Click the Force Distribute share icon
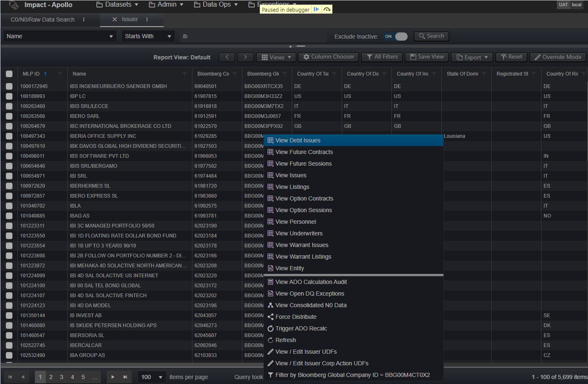Screen dimensions: 588x384 [271, 317]
